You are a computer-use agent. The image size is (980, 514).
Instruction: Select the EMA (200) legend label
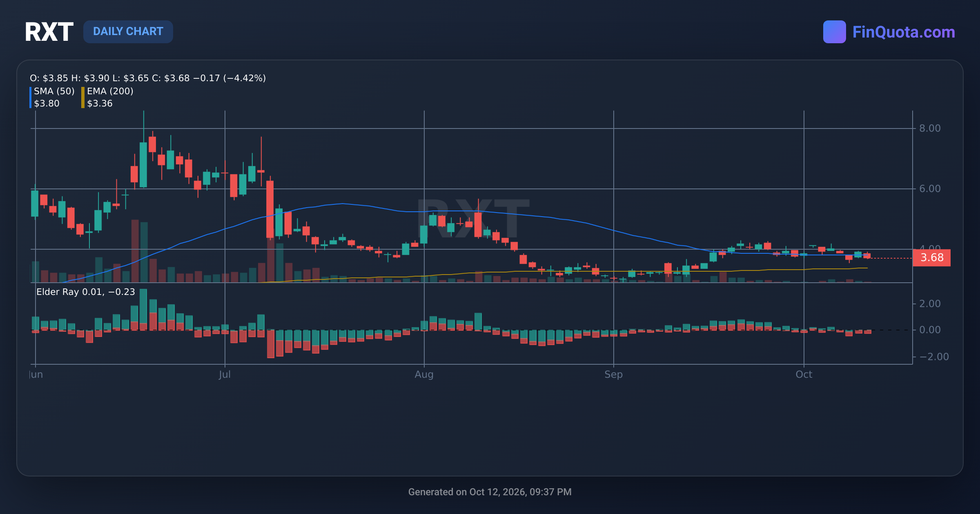pos(110,91)
